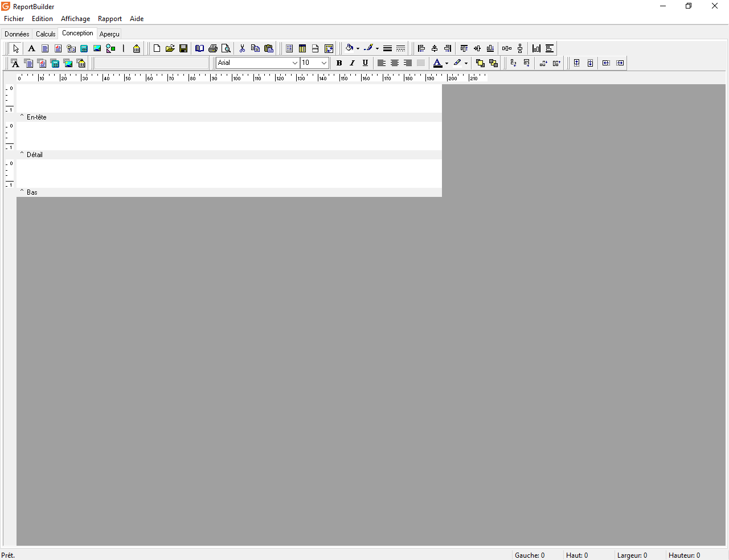The height and width of the screenshot is (560, 729).
Task: Open the Edition menu
Action: click(42, 19)
